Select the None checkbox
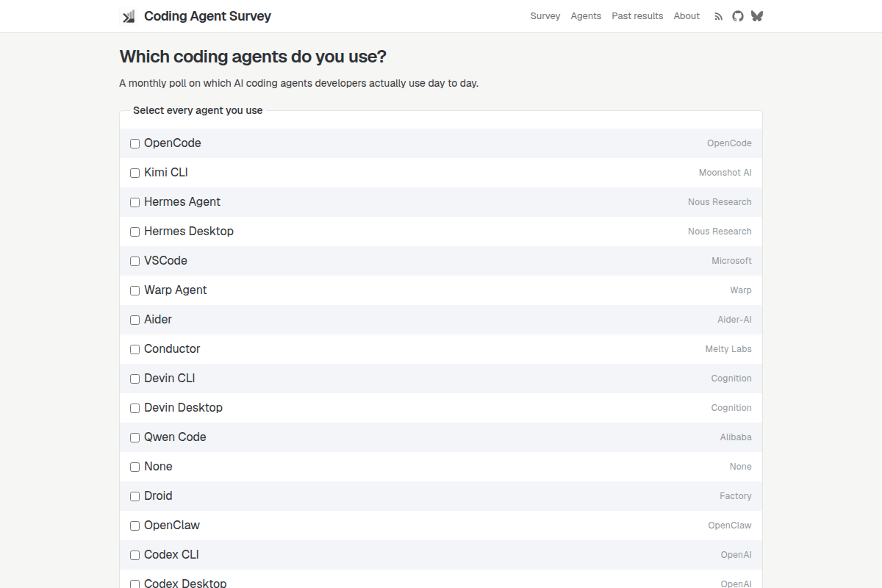This screenshot has height=588, width=882. (135, 467)
